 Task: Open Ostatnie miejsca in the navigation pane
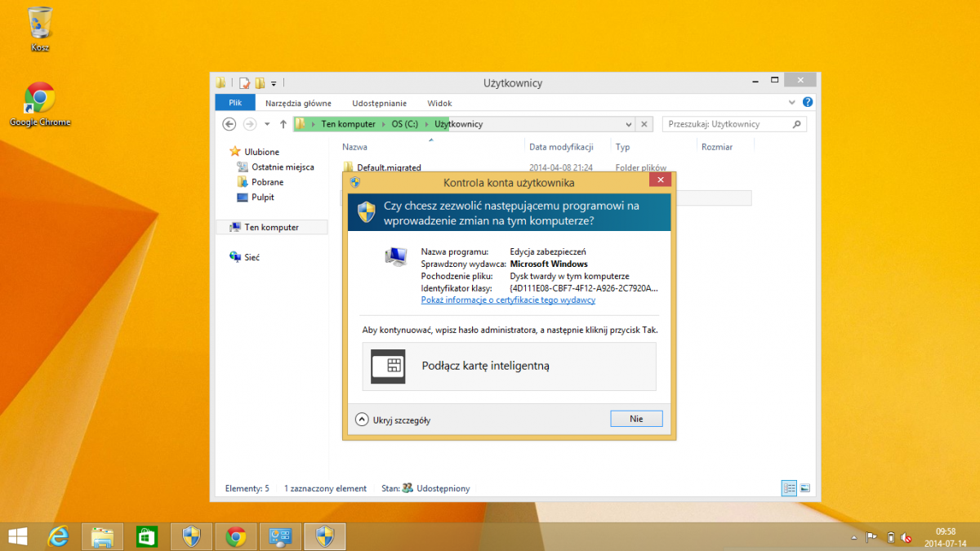274,167
